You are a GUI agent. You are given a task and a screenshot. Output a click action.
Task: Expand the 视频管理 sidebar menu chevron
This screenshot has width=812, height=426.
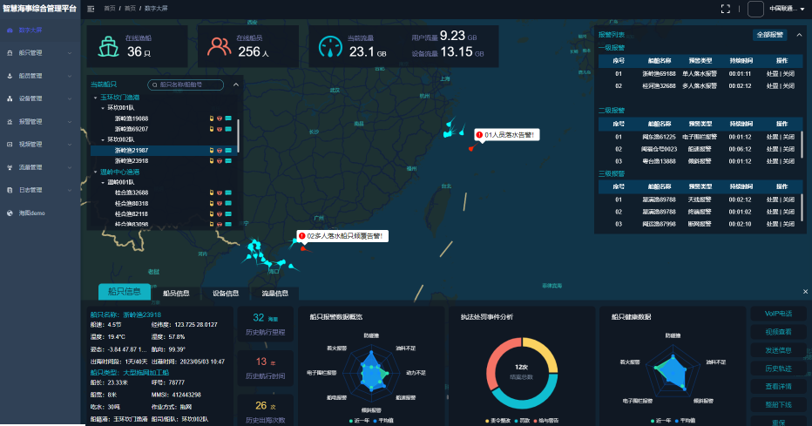click(69, 144)
